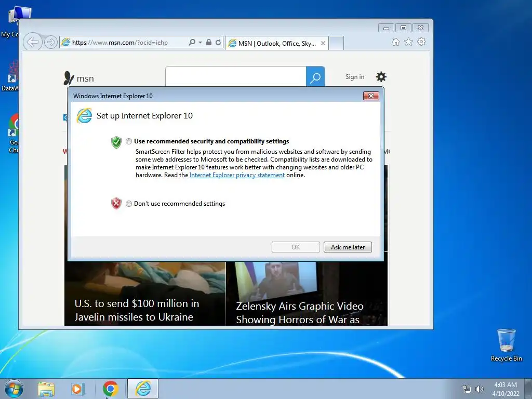Click the MSN search input box
The width and height of the screenshot is (532, 399).
236,77
